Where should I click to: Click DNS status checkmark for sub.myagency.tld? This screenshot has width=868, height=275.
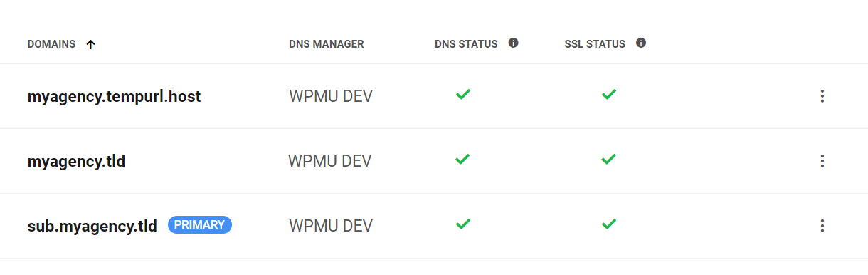(463, 224)
